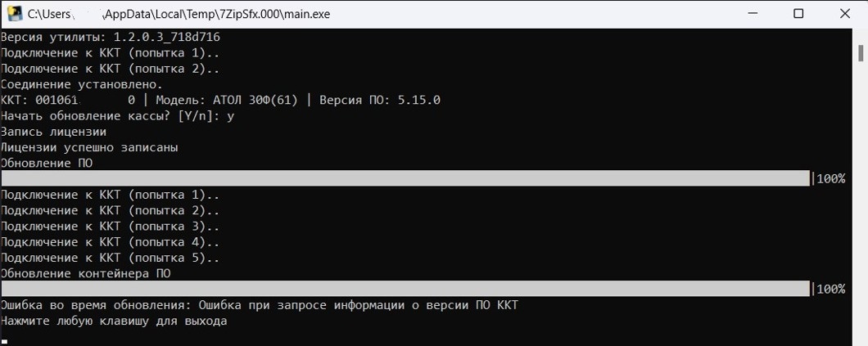The height and width of the screenshot is (346, 868).
Task: Click the "Нажмите любую клавишу для выхода" line
Action: pyautogui.click(x=114, y=321)
